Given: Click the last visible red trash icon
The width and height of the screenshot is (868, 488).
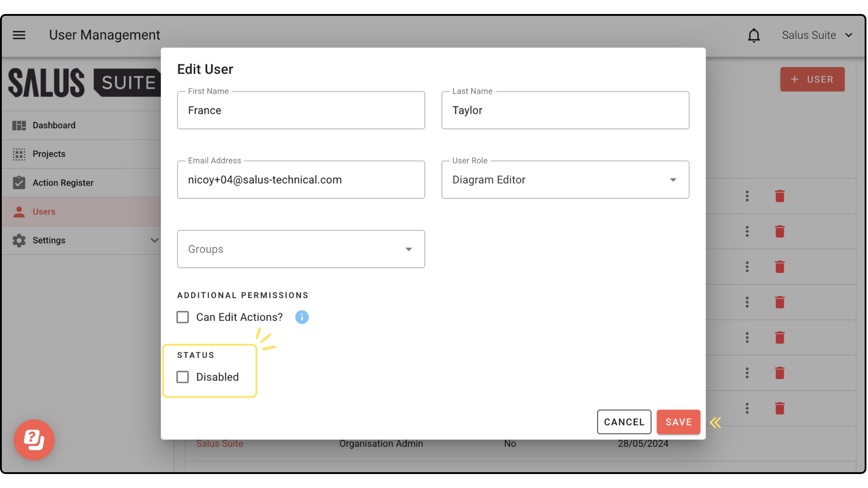Looking at the screenshot, I should point(779,408).
